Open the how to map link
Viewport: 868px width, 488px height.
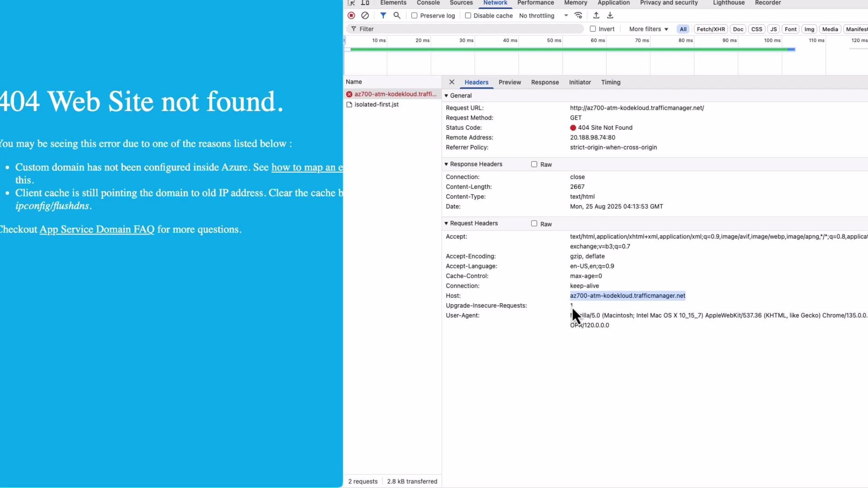[x=307, y=168]
